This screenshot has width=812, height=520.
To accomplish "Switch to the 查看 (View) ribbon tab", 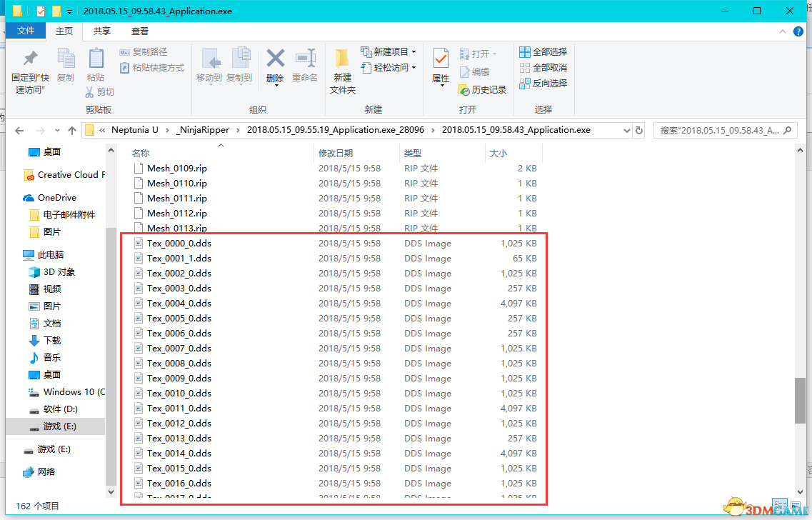I will (x=140, y=31).
